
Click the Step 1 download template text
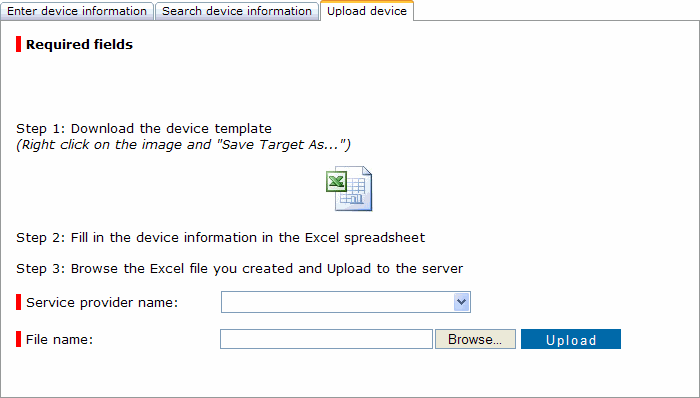click(144, 129)
